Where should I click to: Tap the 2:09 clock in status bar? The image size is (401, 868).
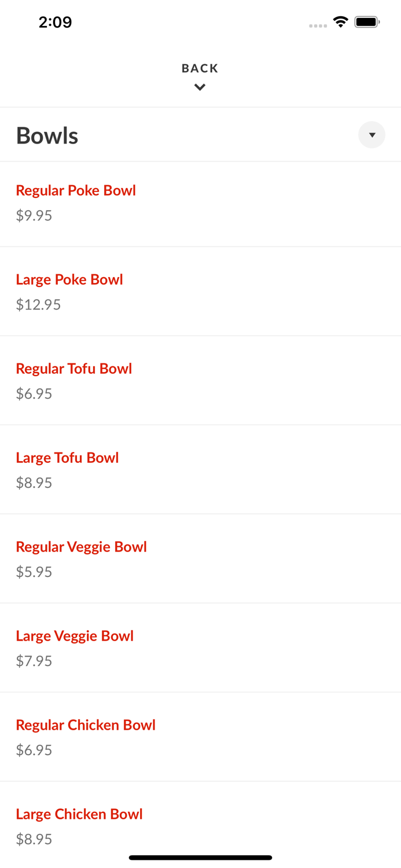click(x=55, y=22)
